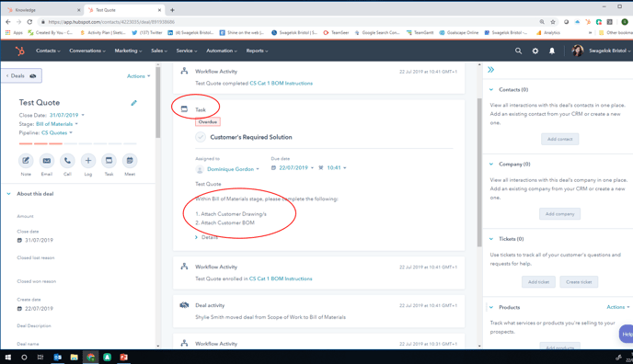Collapse Tickets (0) panel
This screenshot has height=364, width=633.
coord(491,239)
